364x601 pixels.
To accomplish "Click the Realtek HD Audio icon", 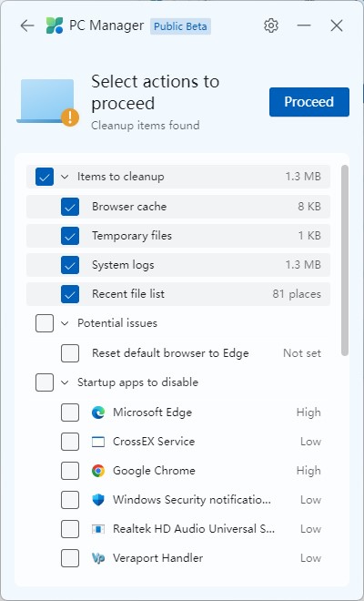I will 98,529.
